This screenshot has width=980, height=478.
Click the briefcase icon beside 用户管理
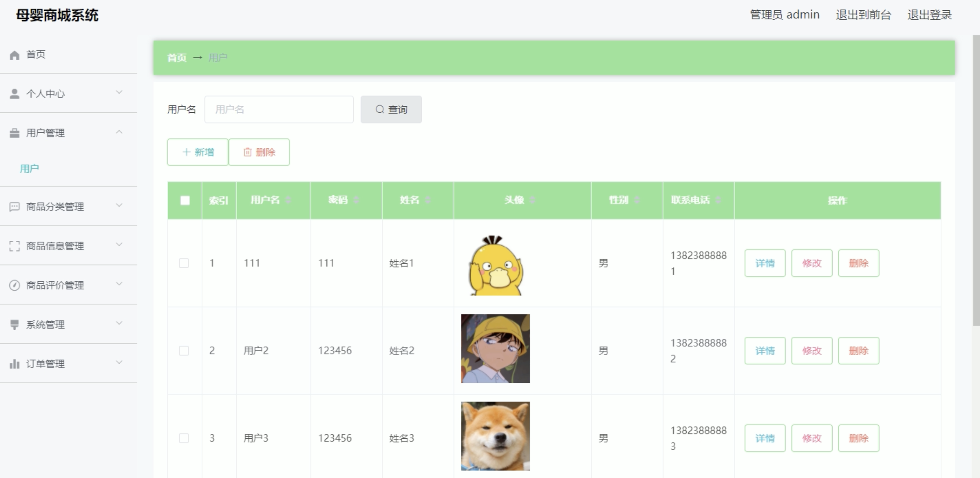[x=15, y=133]
